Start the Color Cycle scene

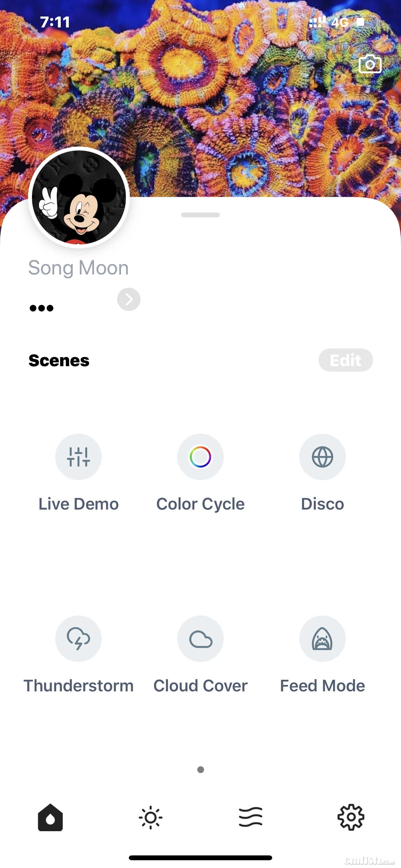[200, 457]
